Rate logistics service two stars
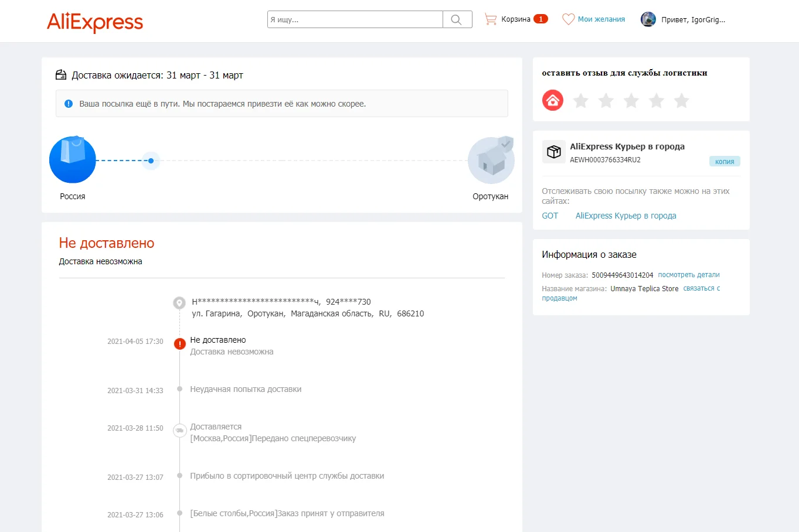Image resolution: width=799 pixels, height=532 pixels. tap(606, 101)
